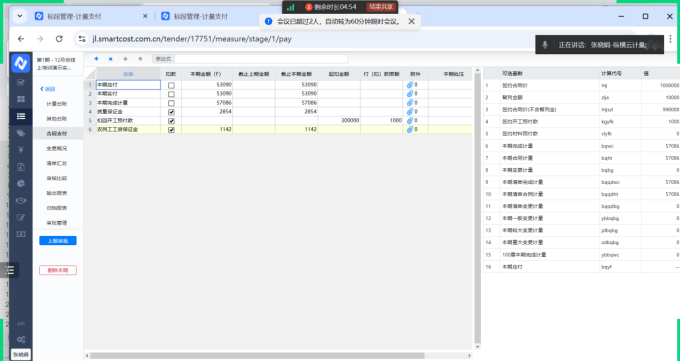Click the 本期应付 name cell

click(128, 85)
